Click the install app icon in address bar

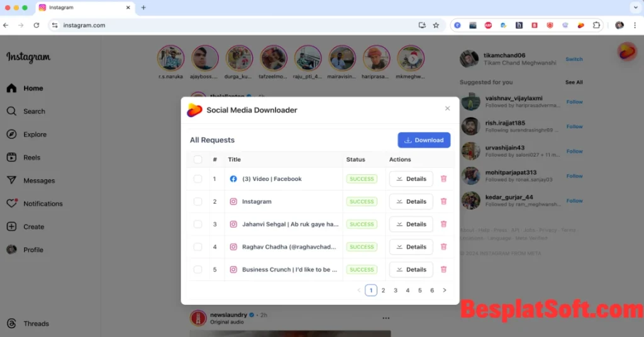[x=422, y=25]
